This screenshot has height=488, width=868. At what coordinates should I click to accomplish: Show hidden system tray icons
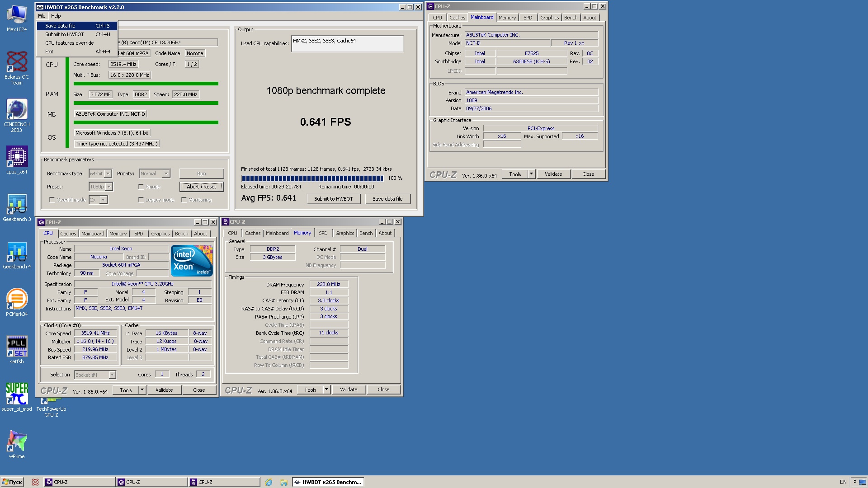[855, 482]
